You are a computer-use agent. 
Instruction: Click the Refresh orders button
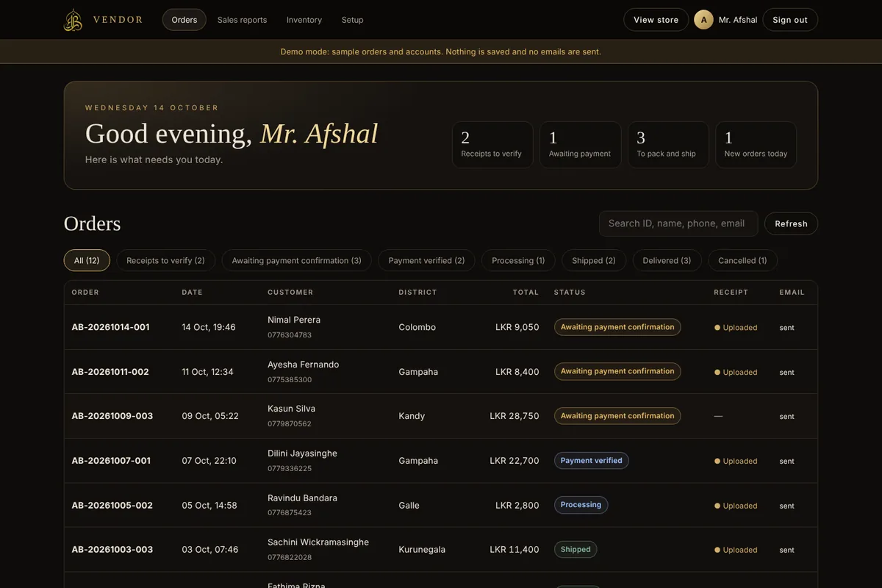tap(791, 223)
